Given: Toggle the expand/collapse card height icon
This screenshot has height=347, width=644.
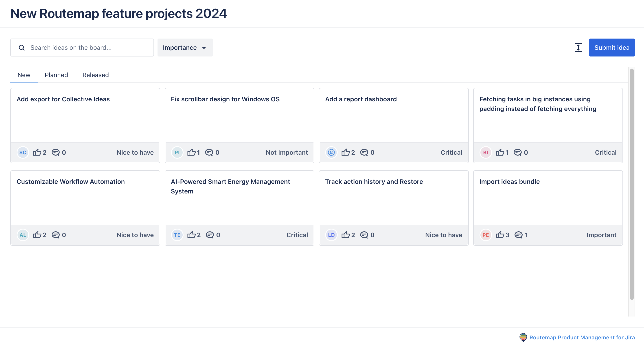Looking at the screenshot, I should pyautogui.click(x=578, y=48).
